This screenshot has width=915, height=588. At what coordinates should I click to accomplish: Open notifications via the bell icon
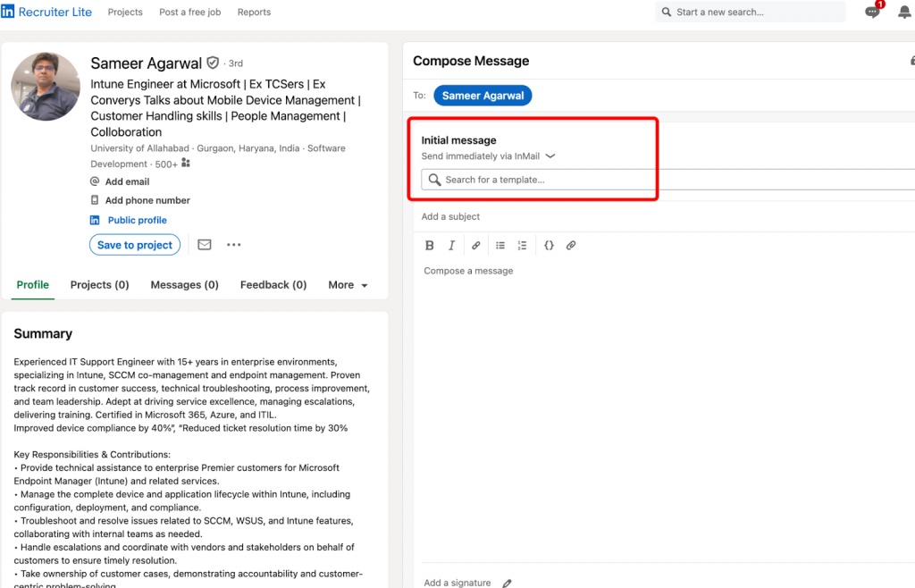pos(904,12)
